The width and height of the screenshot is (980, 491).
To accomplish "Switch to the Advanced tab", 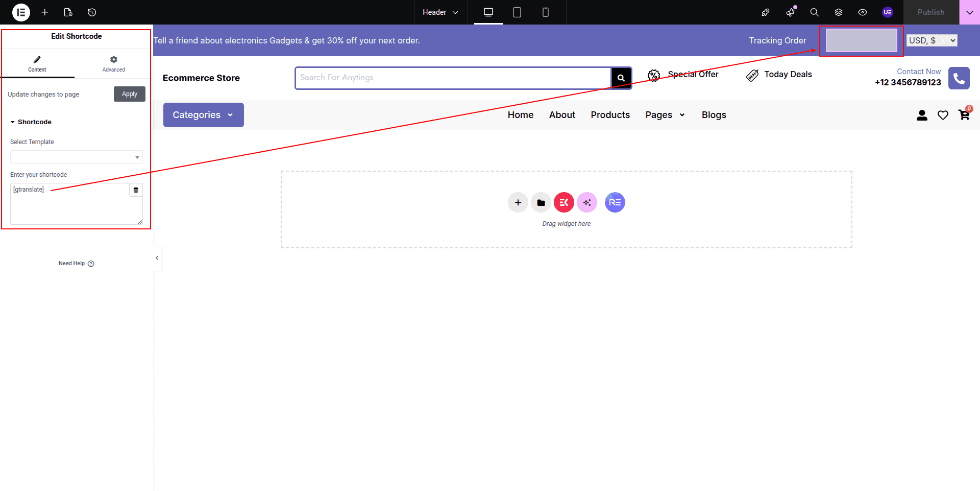I will [x=113, y=64].
